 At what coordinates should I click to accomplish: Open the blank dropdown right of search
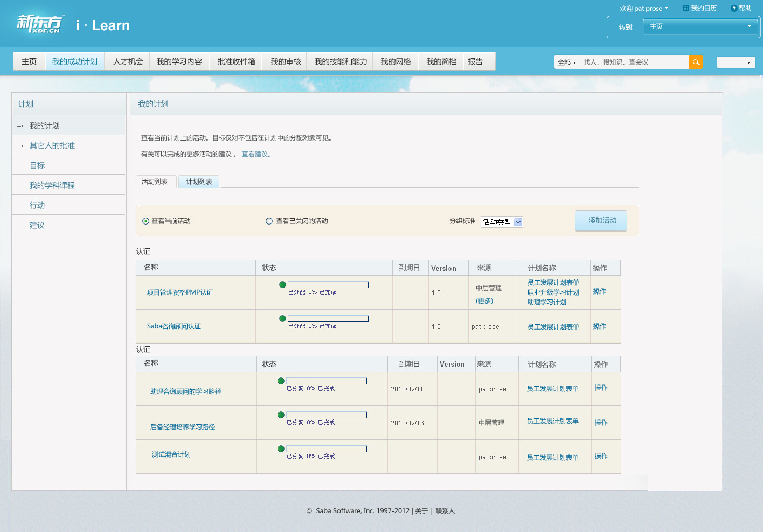[x=736, y=62]
